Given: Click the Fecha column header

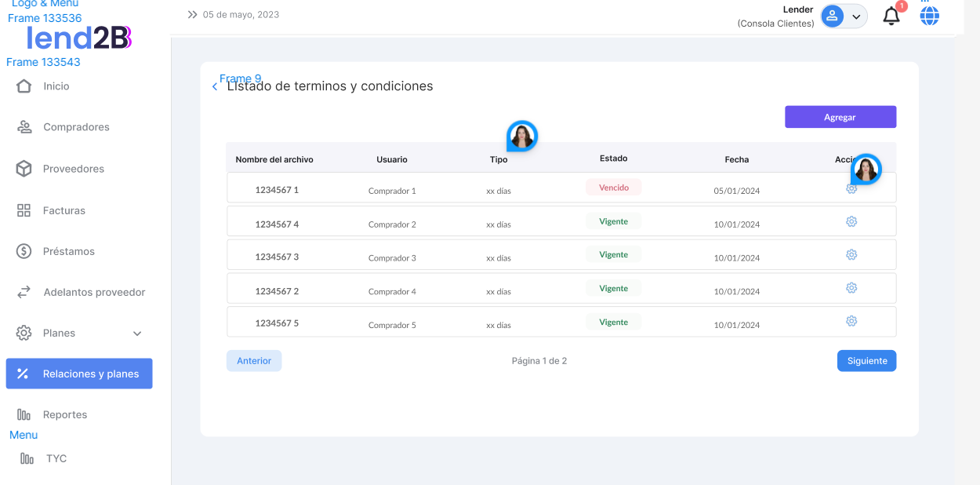Looking at the screenshot, I should point(736,159).
